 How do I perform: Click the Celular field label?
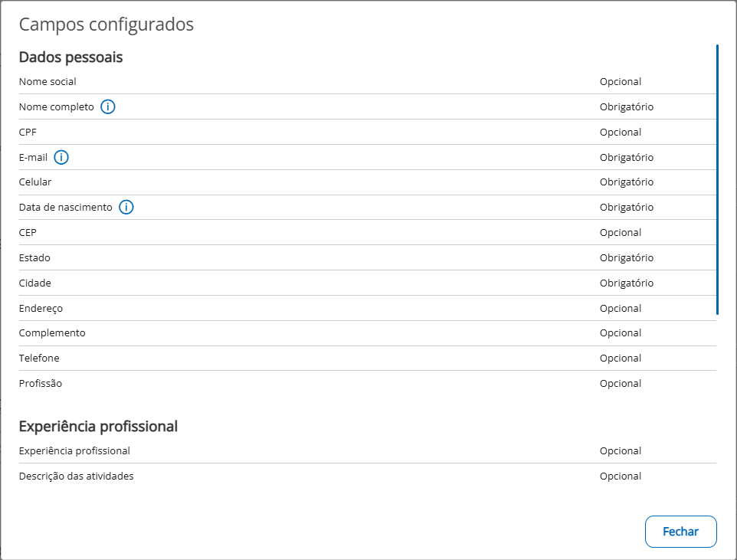click(35, 182)
